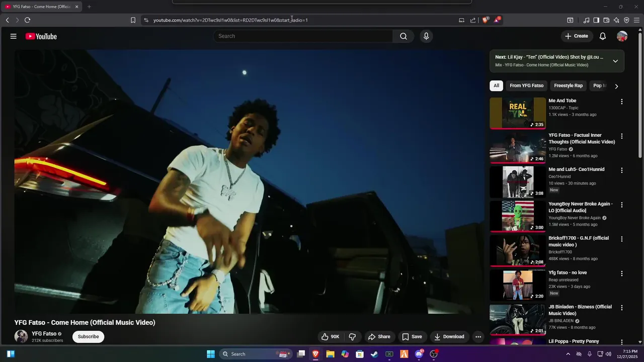Toggle the Brave sidebar panel icon
644x362 pixels.
click(596, 20)
